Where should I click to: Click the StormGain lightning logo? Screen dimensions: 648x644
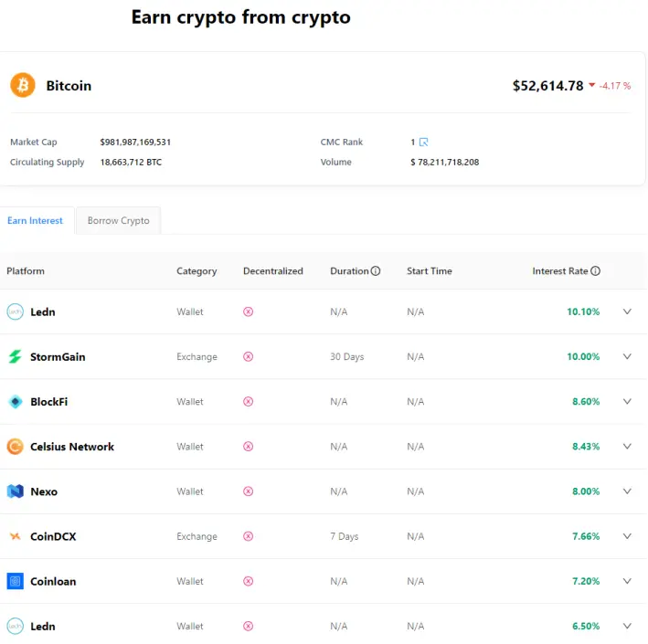pos(16,356)
